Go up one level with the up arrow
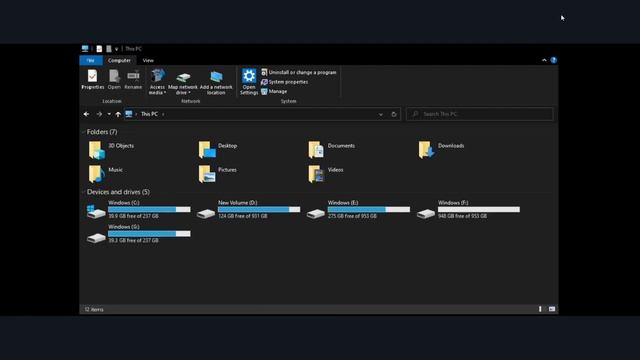Image resolution: width=640 pixels, height=360 pixels. coord(118,114)
